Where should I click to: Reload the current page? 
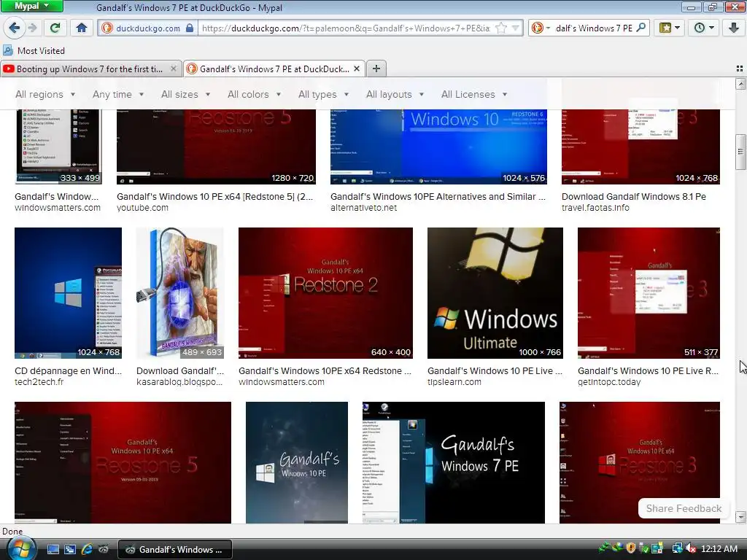point(55,28)
